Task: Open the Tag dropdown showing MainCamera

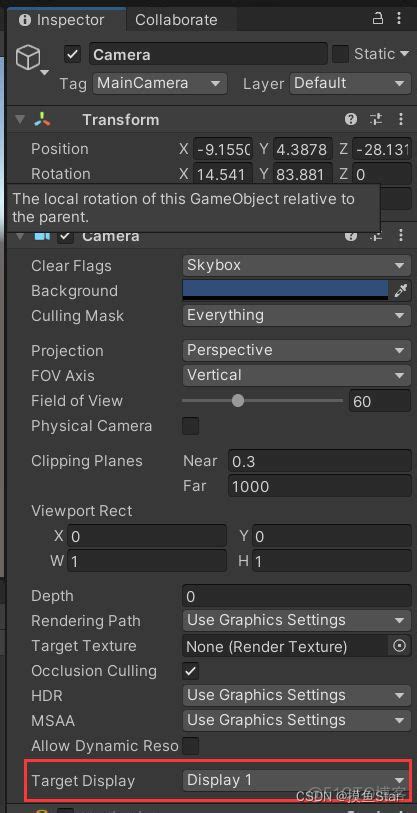Action: point(160,83)
